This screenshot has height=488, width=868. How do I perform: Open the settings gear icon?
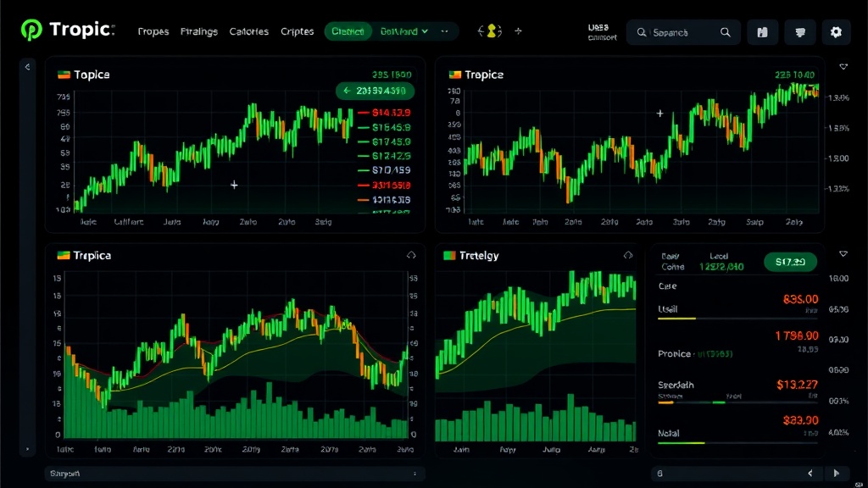point(836,32)
